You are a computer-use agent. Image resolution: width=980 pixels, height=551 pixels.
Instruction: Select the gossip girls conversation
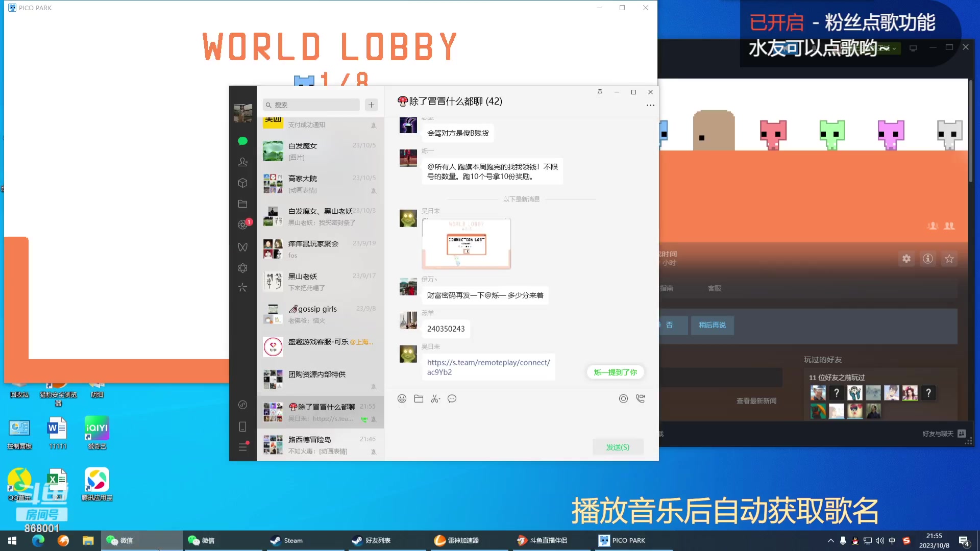click(320, 314)
